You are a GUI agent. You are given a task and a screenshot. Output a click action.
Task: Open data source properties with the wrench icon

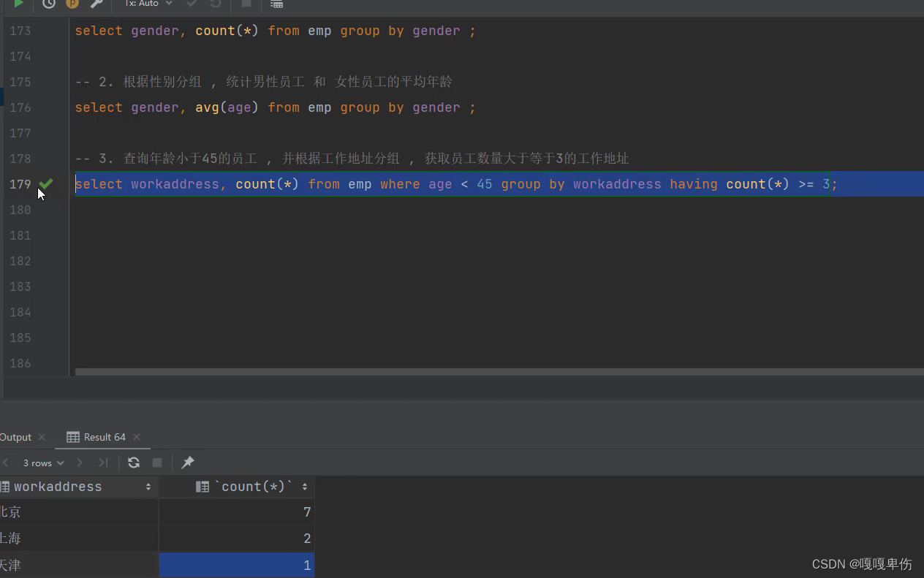[x=96, y=5]
